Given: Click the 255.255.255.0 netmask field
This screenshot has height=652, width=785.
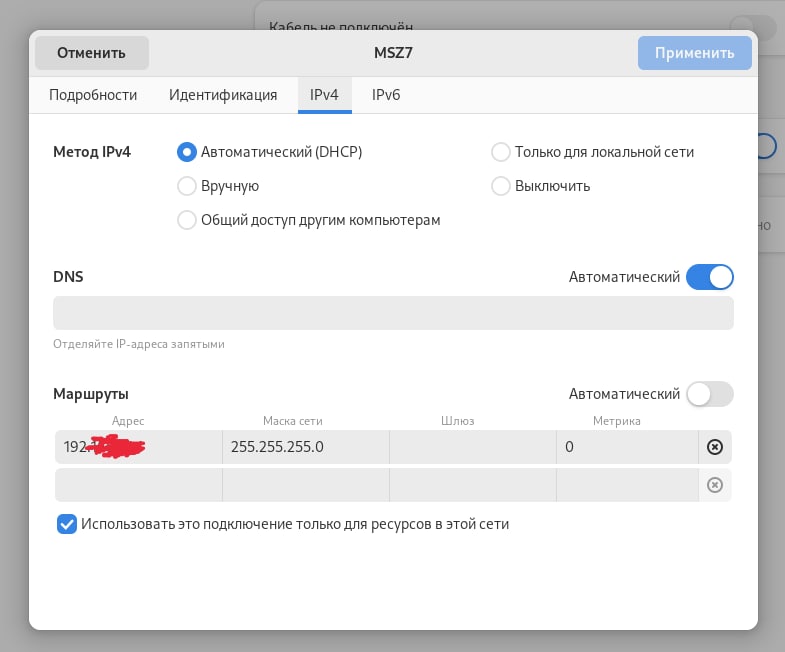Looking at the screenshot, I should click(x=305, y=447).
